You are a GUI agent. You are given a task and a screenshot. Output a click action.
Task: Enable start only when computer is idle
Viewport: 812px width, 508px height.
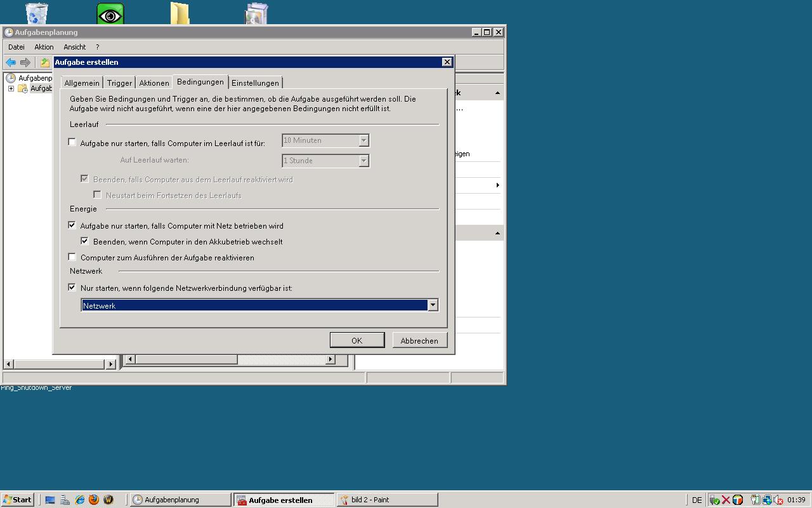72,142
